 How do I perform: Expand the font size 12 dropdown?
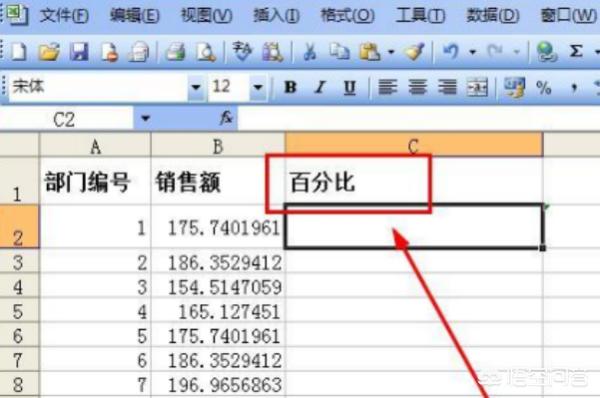pyautogui.click(x=258, y=88)
